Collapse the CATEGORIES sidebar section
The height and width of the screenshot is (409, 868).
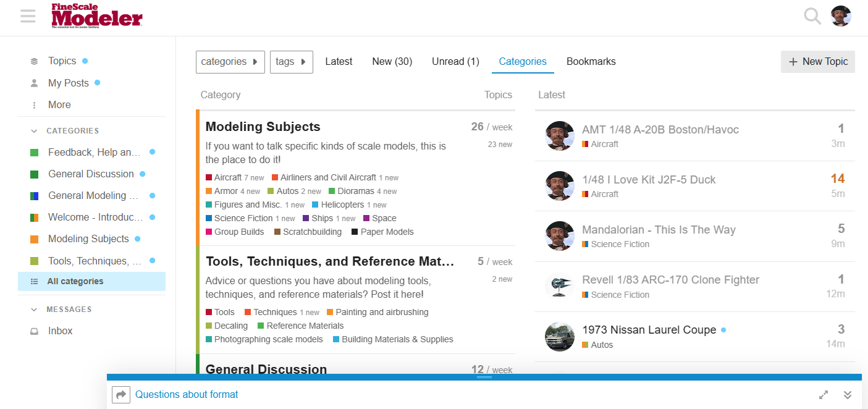34,131
